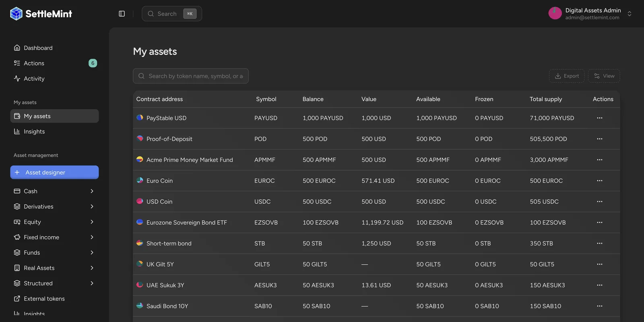644x322 pixels.
Task: Click the Actions list icon
Action: tap(17, 63)
